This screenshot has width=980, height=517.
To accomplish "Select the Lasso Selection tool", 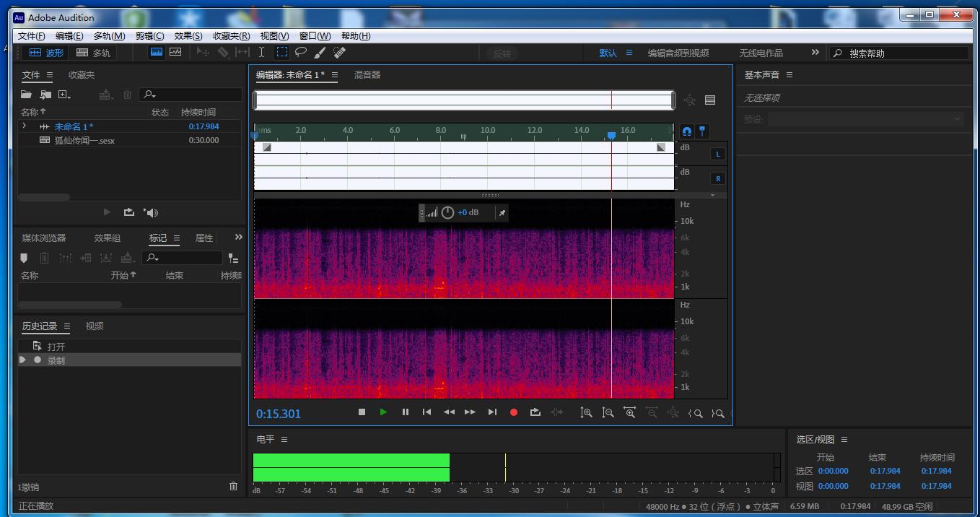I will [301, 52].
